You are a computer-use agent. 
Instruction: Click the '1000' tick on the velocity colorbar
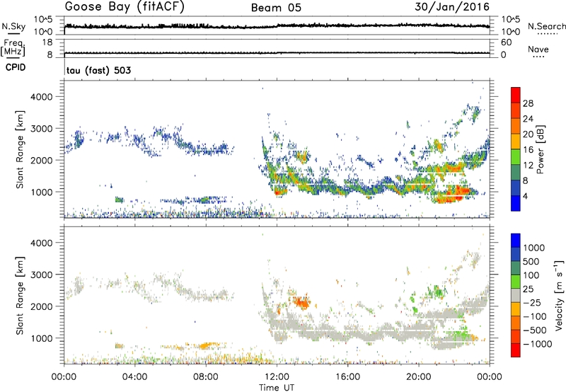click(534, 248)
